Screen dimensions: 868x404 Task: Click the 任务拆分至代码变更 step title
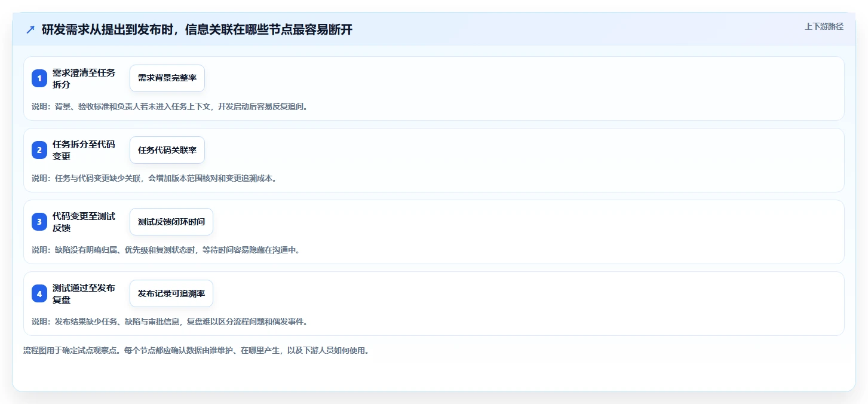point(84,150)
